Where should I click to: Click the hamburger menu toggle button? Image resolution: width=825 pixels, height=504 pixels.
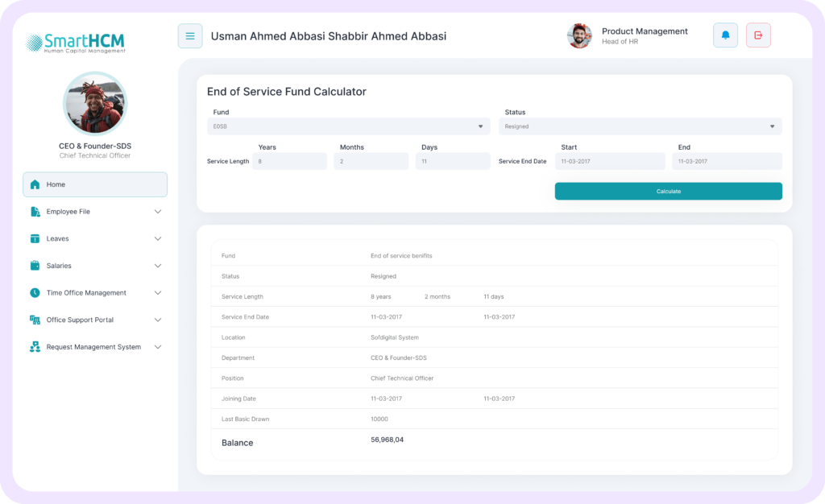pos(190,36)
